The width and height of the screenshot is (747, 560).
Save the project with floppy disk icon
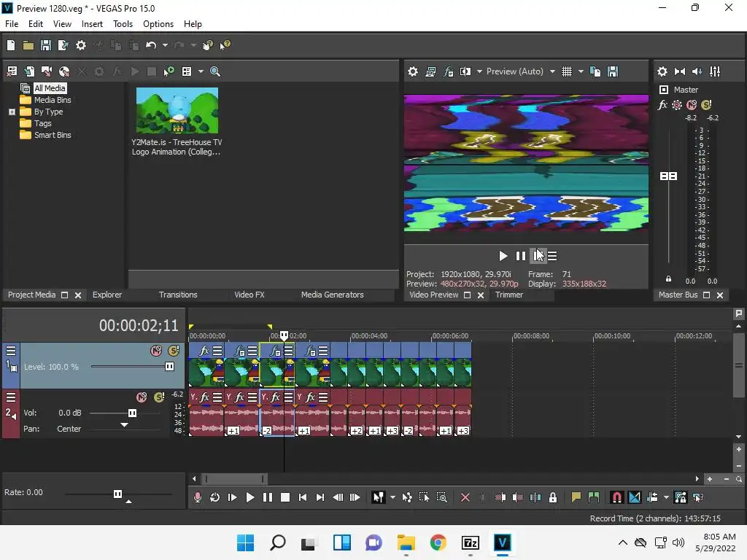46,45
